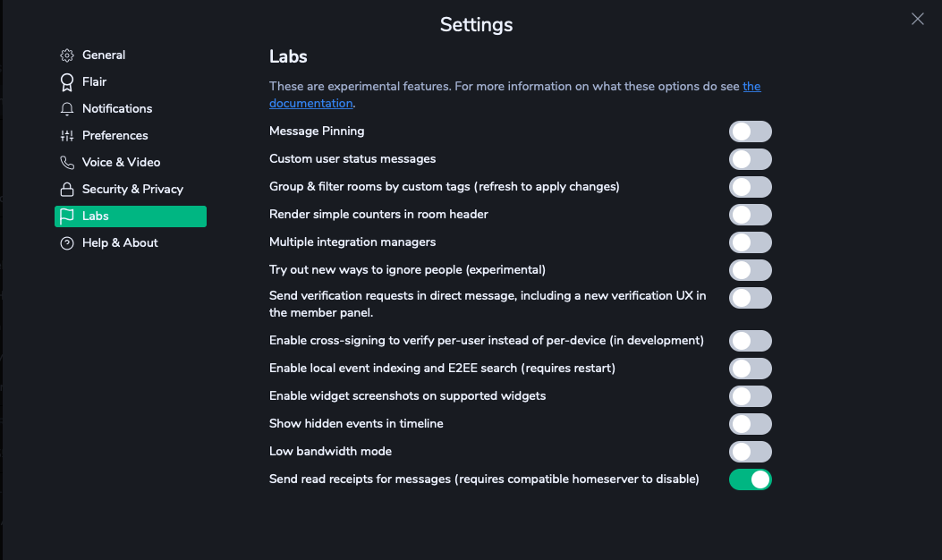
Task: Close the Settings dialog
Action: [x=917, y=19]
